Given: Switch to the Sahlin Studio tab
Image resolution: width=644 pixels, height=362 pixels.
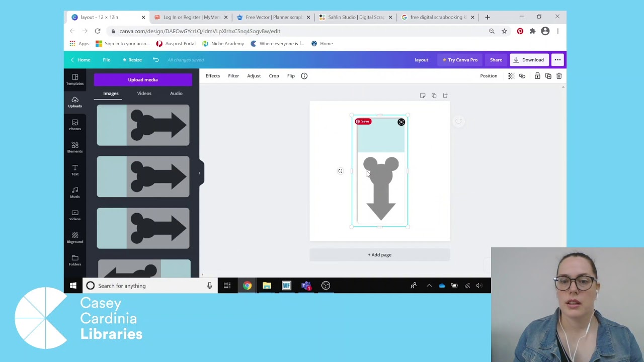Looking at the screenshot, I should [x=356, y=17].
